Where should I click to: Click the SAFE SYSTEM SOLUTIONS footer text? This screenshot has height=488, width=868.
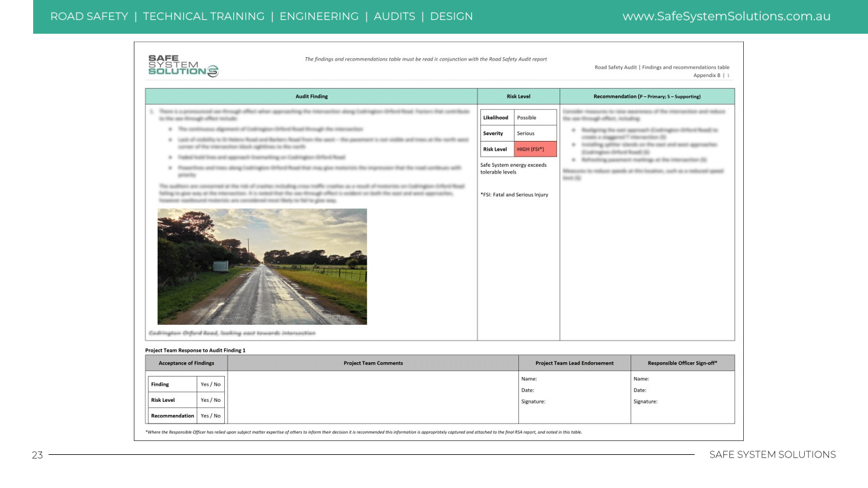pos(772,455)
